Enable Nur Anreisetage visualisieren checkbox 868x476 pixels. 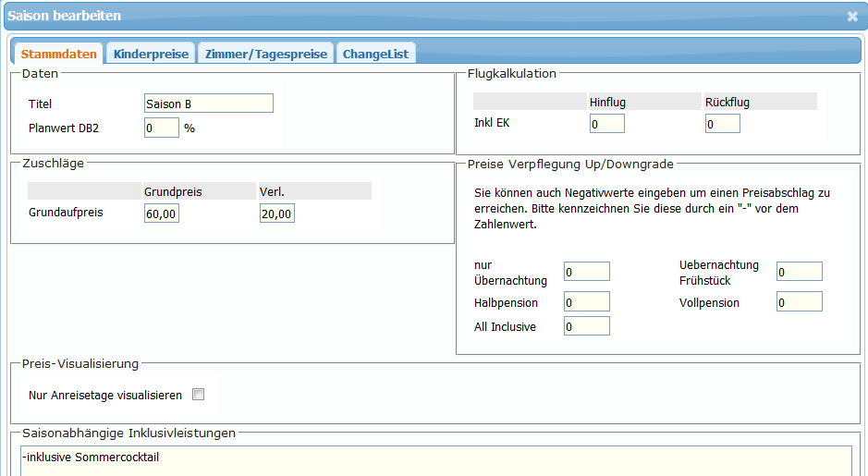point(198,395)
